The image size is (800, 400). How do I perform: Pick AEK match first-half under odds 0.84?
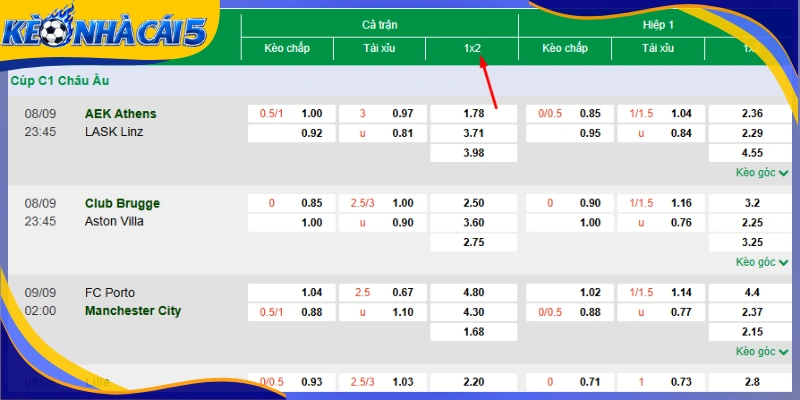661,134
